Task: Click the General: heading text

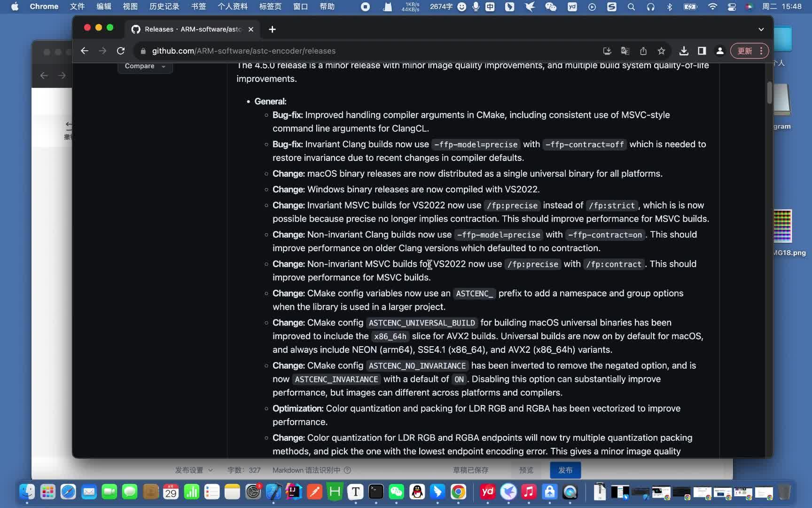Action: [x=270, y=102]
